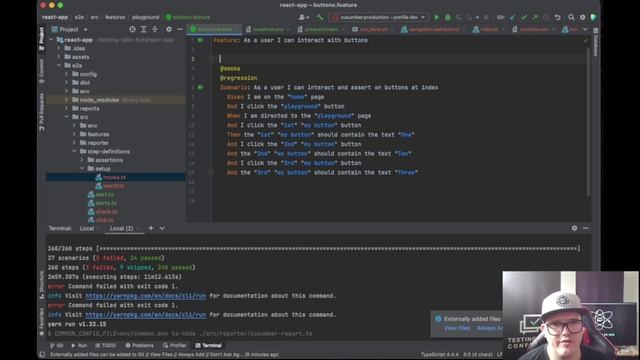
Task: Toggle Favorites sidebar stripe button
Action: (42, 321)
